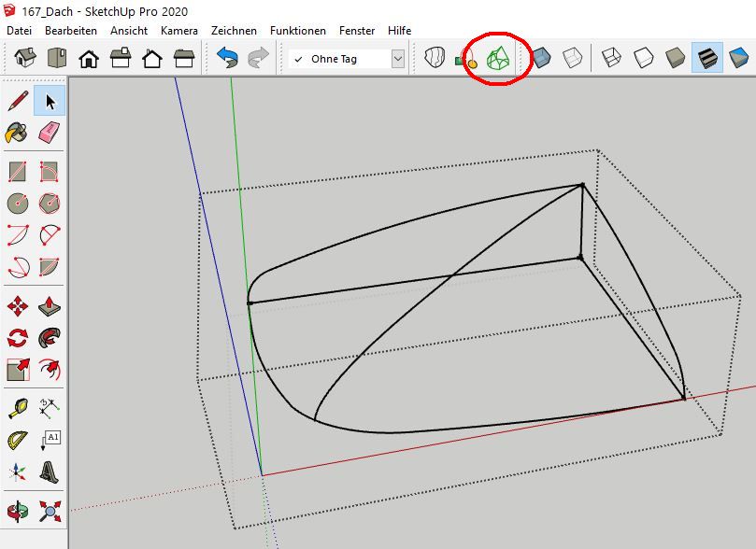
Task: Open the Kamera menu
Action: coord(178,31)
